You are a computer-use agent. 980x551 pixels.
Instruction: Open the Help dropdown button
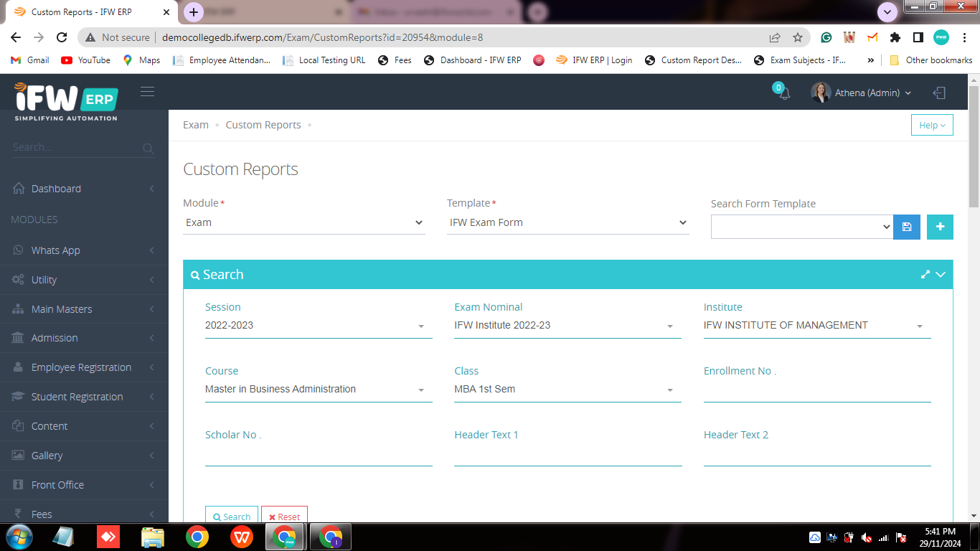pos(932,125)
